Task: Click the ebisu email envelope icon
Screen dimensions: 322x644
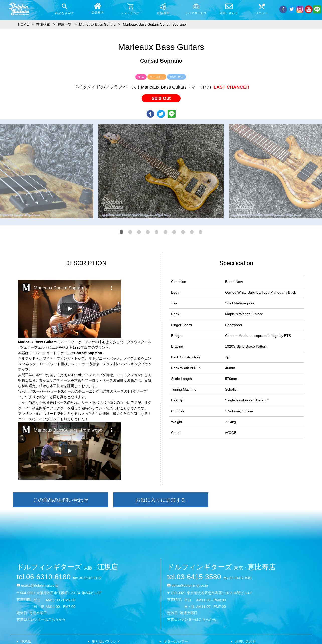Action: point(169,585)
